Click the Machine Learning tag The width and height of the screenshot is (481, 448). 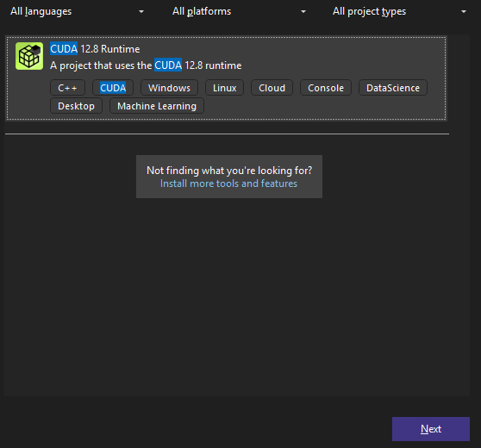click(157, 106)
